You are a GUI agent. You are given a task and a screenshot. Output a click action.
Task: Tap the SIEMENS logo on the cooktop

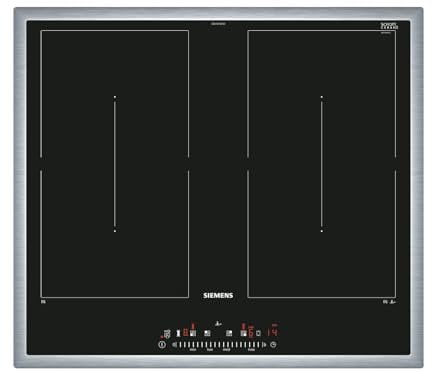click(x=218, y=296)
